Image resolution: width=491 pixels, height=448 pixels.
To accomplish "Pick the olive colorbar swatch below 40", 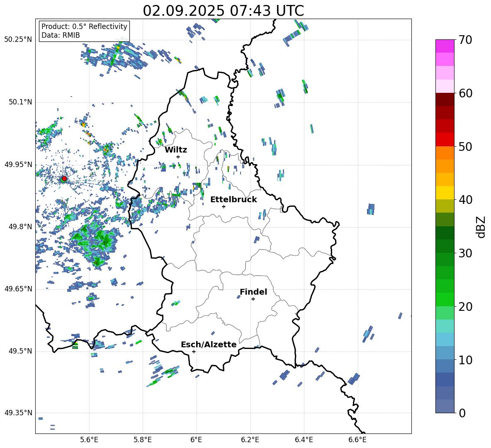I will coord(445,206).
